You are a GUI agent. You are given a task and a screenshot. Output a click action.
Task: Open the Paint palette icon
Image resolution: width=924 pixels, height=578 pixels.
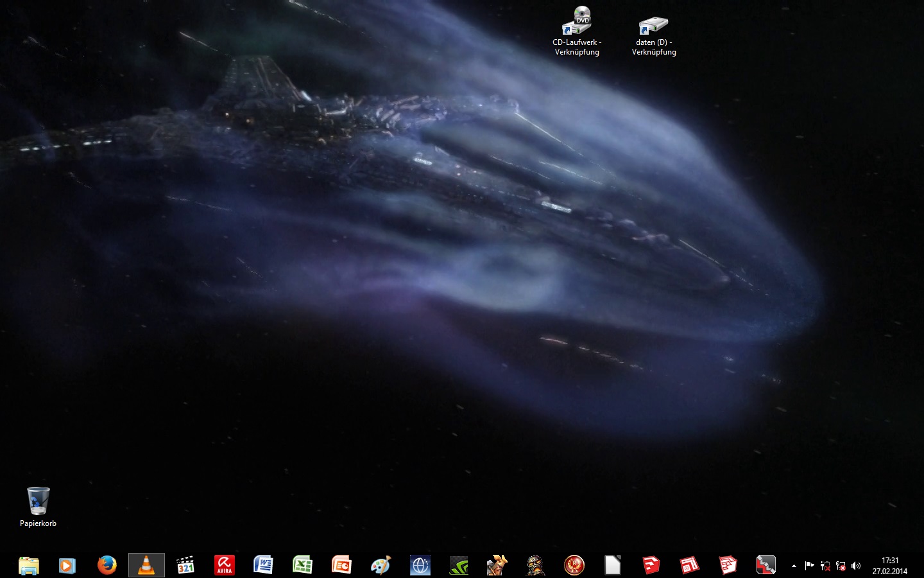(x=381, y=565)
